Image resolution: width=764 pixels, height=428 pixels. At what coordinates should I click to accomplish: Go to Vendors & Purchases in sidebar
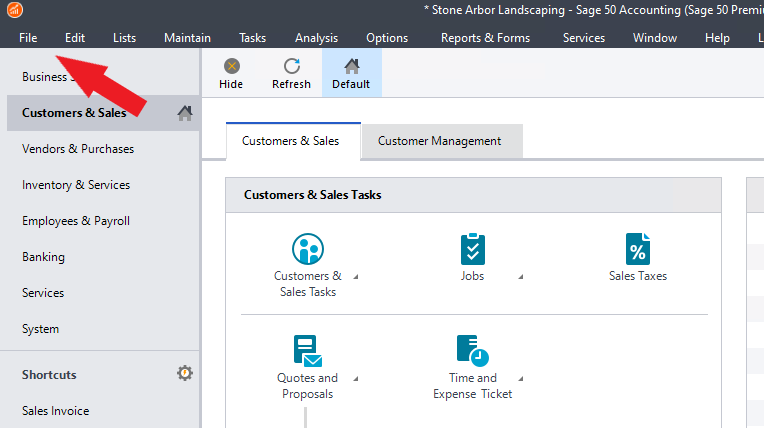point(78,149)
